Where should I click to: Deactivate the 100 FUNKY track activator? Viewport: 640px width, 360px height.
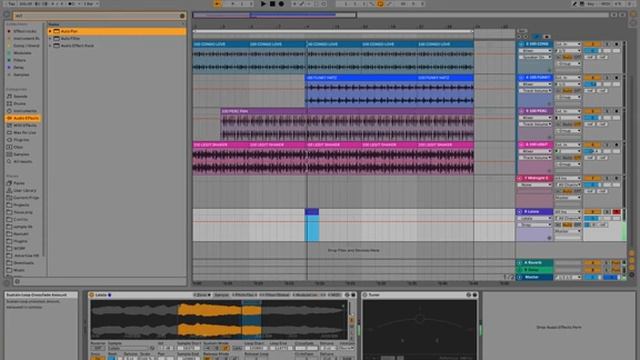pos(592,78)
